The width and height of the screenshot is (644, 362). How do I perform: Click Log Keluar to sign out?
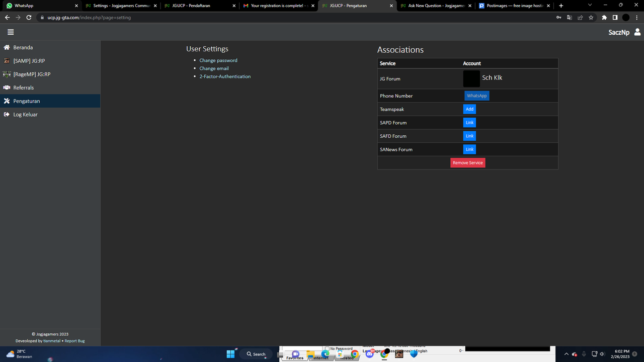click(x=50, y=115)
